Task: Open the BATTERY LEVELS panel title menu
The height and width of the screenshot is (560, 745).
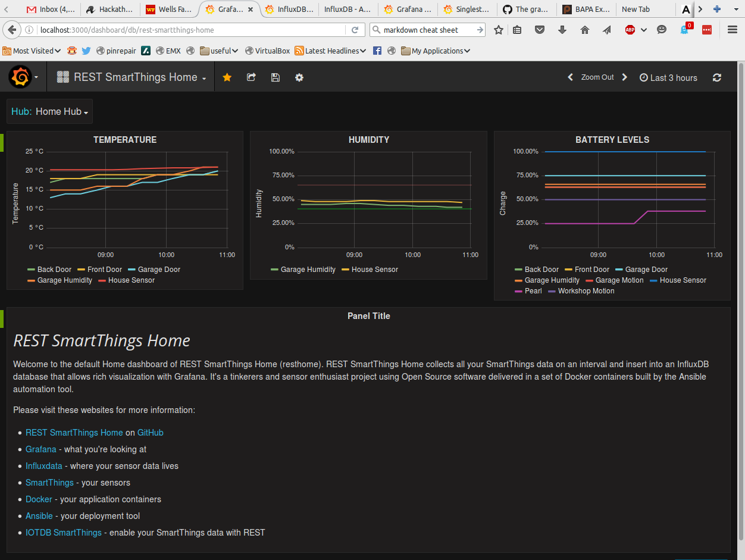Action: tap(612, 140)
